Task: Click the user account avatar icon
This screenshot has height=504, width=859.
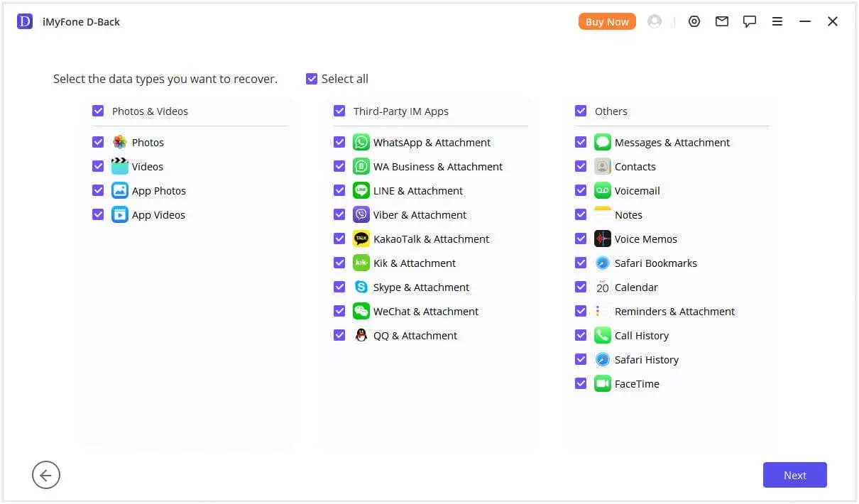Action: (x=655, y=22)
